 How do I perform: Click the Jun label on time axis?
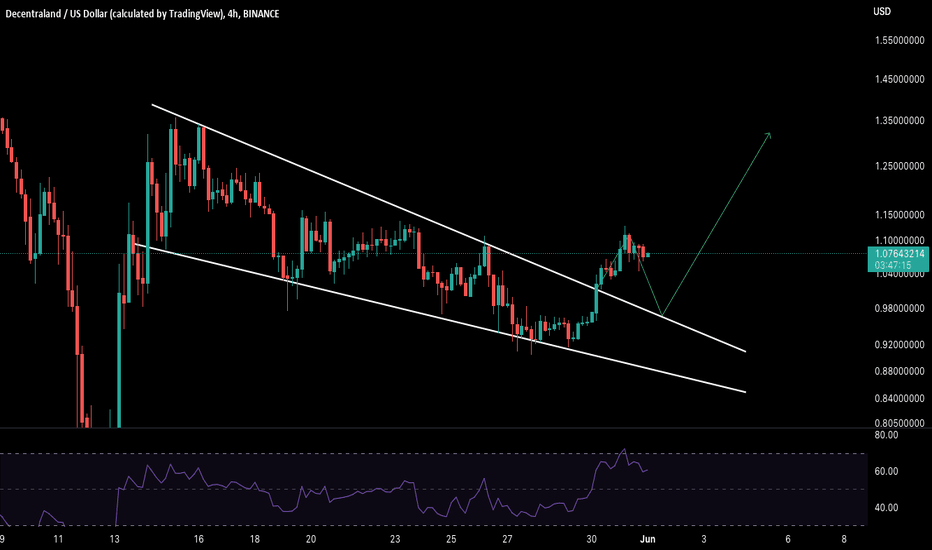(x=647, y=539)
